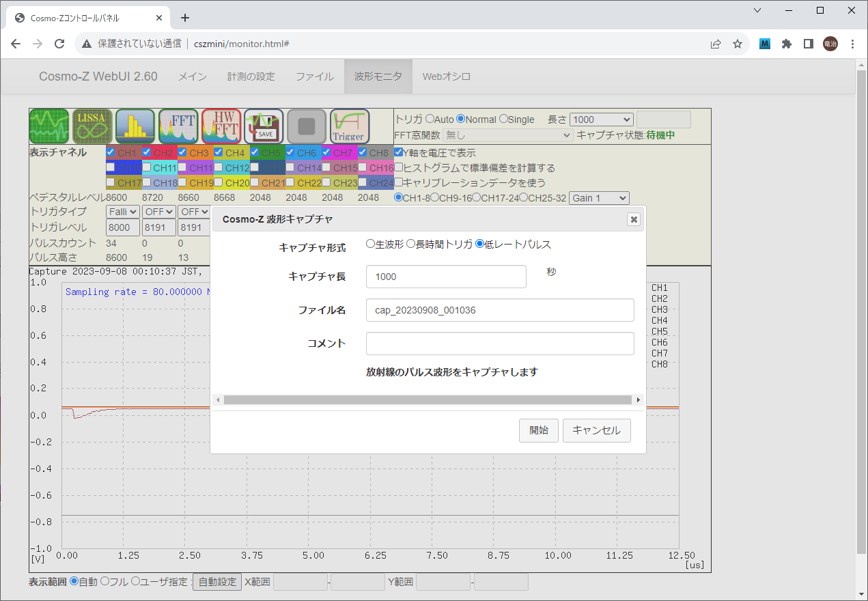This screenshot has height=601, width=868.
Task: Select the 生波形 capture format radio
Action: pos(370,244)
